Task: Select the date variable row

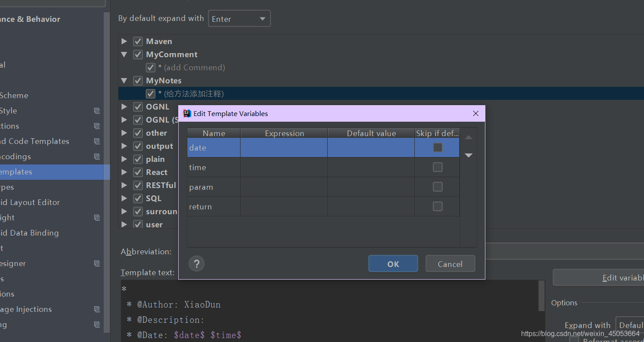Action: coord(323,147)
